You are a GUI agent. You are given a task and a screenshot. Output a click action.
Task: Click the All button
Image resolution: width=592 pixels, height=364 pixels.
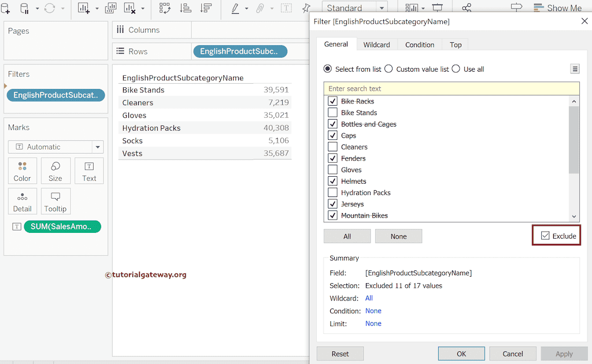pyautogui.click(x=347, y=236)
